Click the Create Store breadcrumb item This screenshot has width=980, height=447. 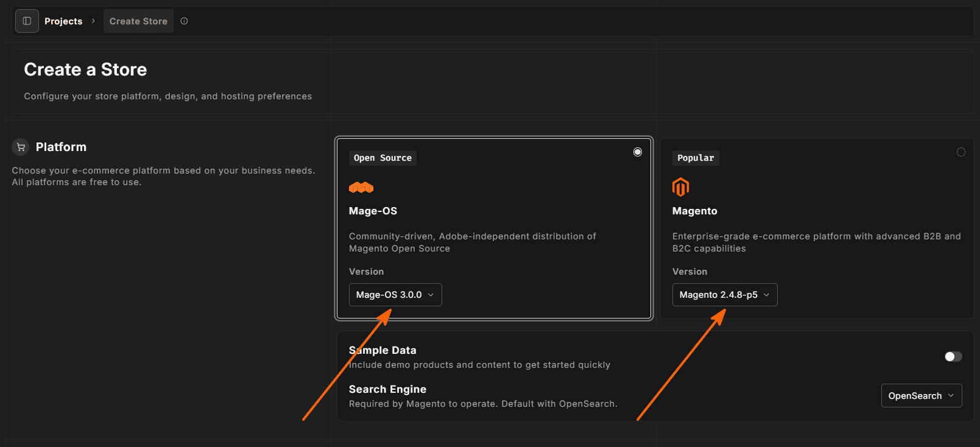click(138, 21)
